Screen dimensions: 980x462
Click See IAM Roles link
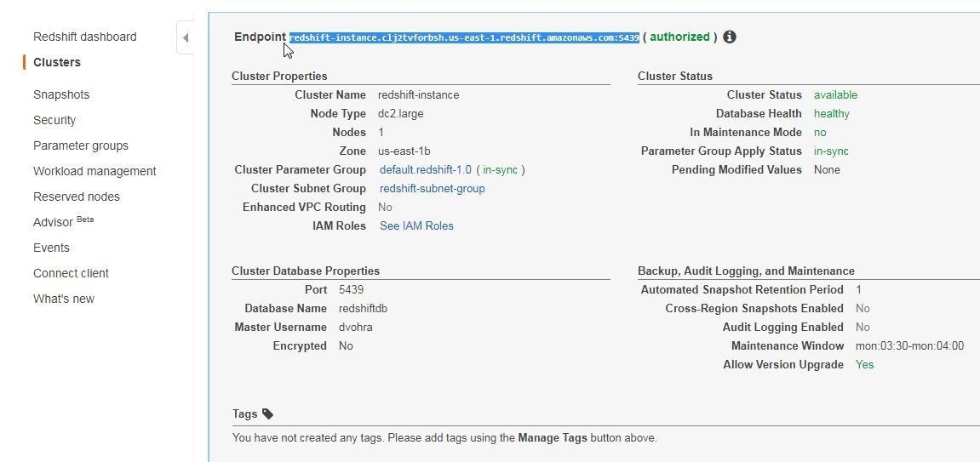point(417,226)
